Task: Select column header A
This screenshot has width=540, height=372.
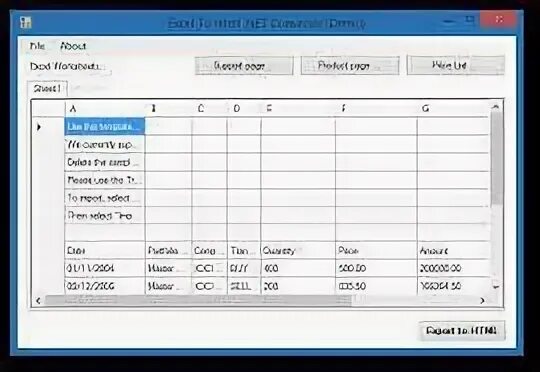Action: point(105,108)
